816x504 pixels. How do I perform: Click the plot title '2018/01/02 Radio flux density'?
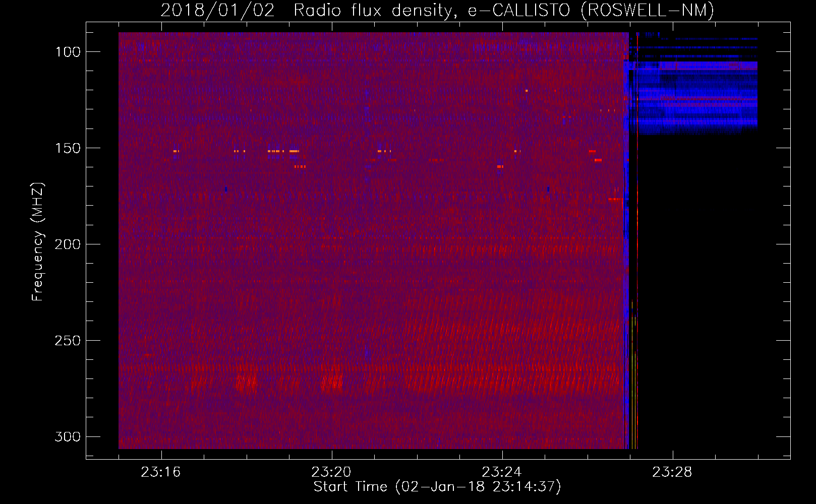point(437,10)
